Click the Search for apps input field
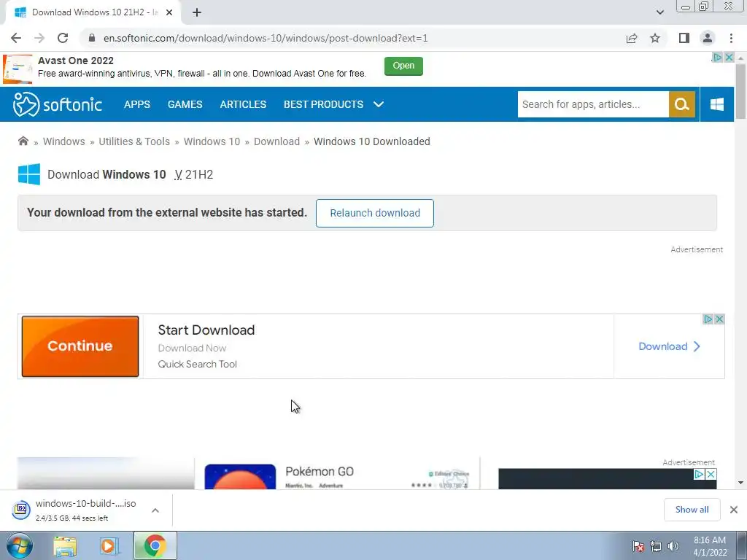Viewport: 747px width, 560px height. pyautogui.click(x=593, y=104)
